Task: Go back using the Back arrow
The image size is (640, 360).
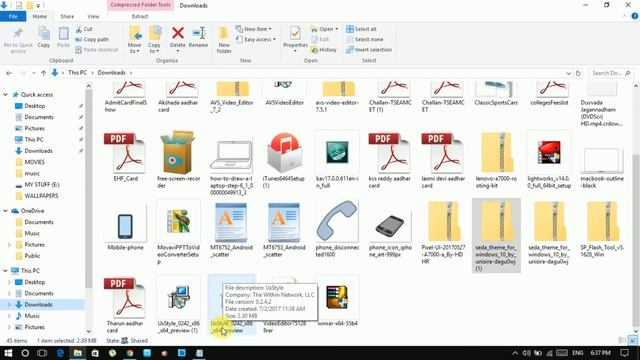Action: tap(9, 73)
